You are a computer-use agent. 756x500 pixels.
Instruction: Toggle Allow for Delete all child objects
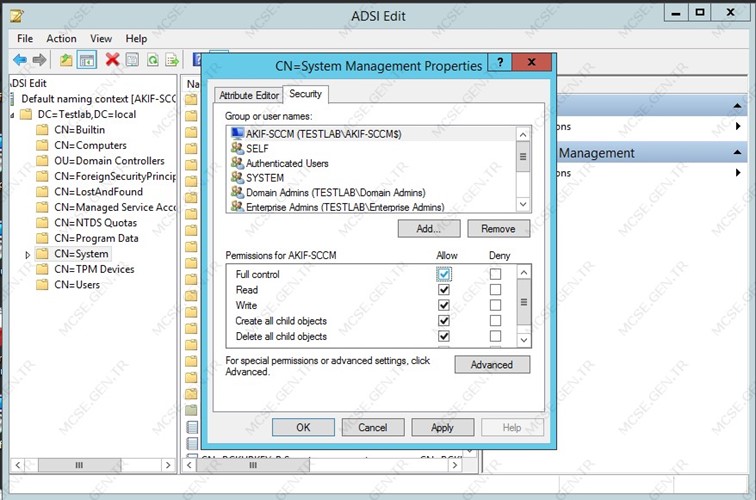[x=444, y=336]
